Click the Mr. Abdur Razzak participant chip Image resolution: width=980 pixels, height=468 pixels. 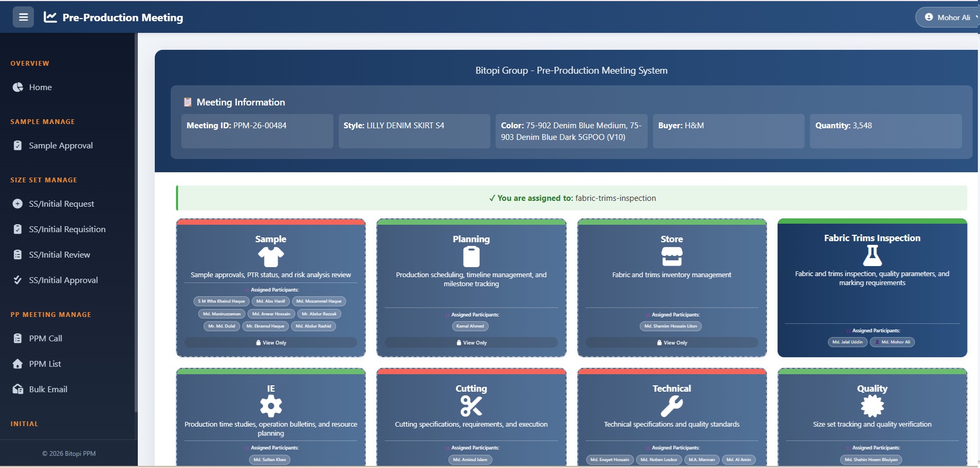pyautogui.click(x=319, y=314)
